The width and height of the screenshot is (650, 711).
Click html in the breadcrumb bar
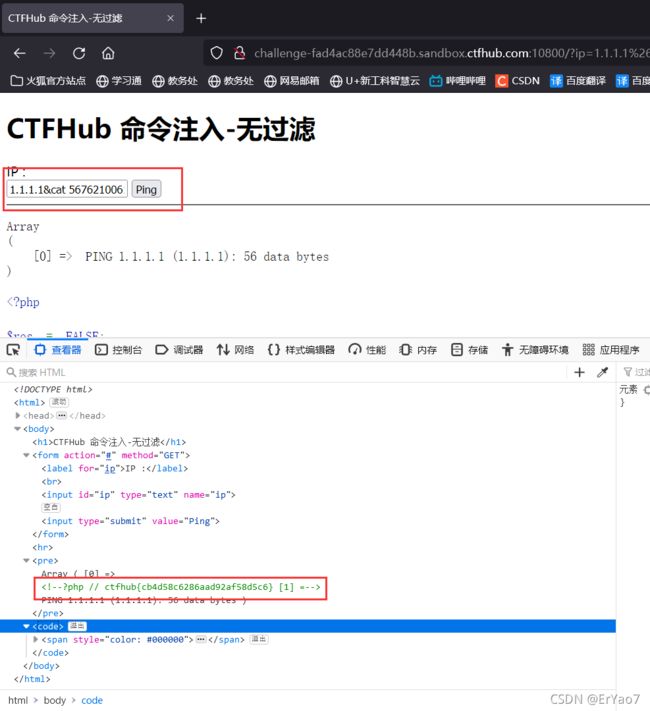18,700
